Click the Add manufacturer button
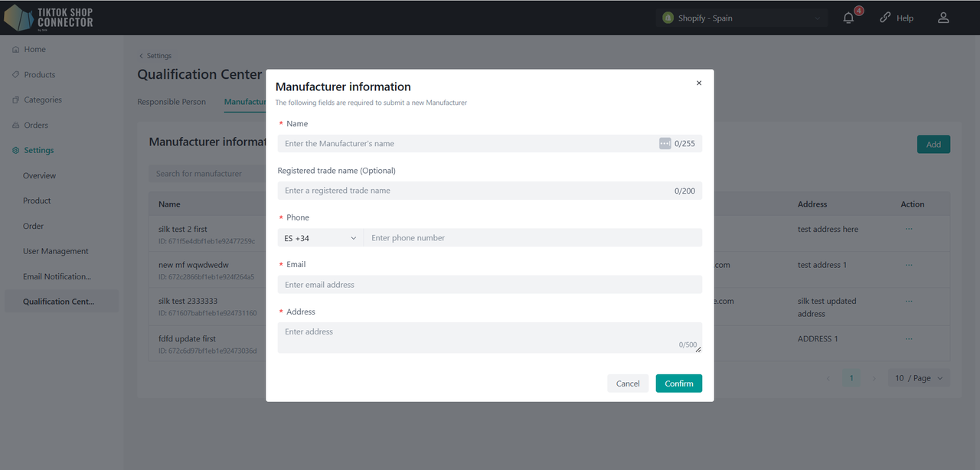The width and height of the screenshot is (980, 470). pyautogui.click(x=933, y=144)
